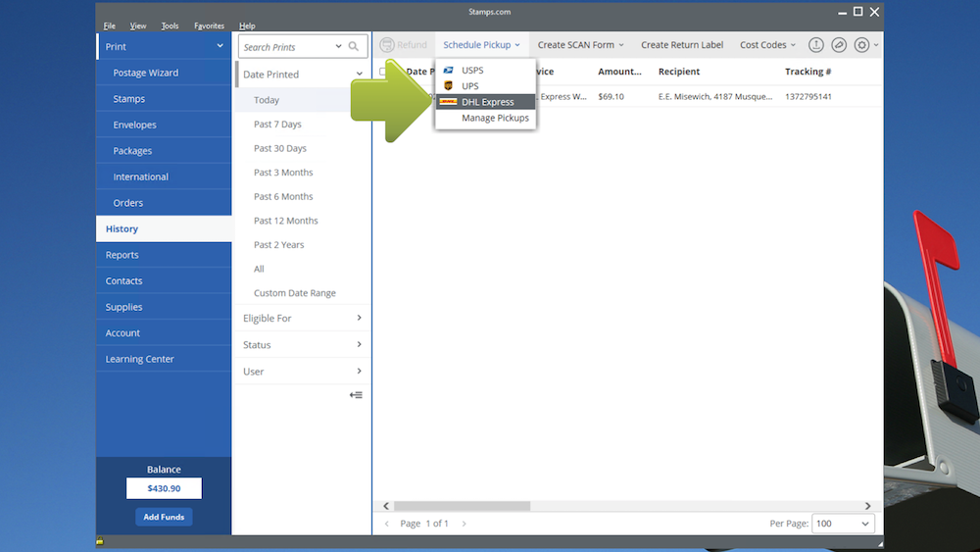Viewport: 980px width, 552px height.
Task: Click the search magnifier icon
Action: point(353,47)
